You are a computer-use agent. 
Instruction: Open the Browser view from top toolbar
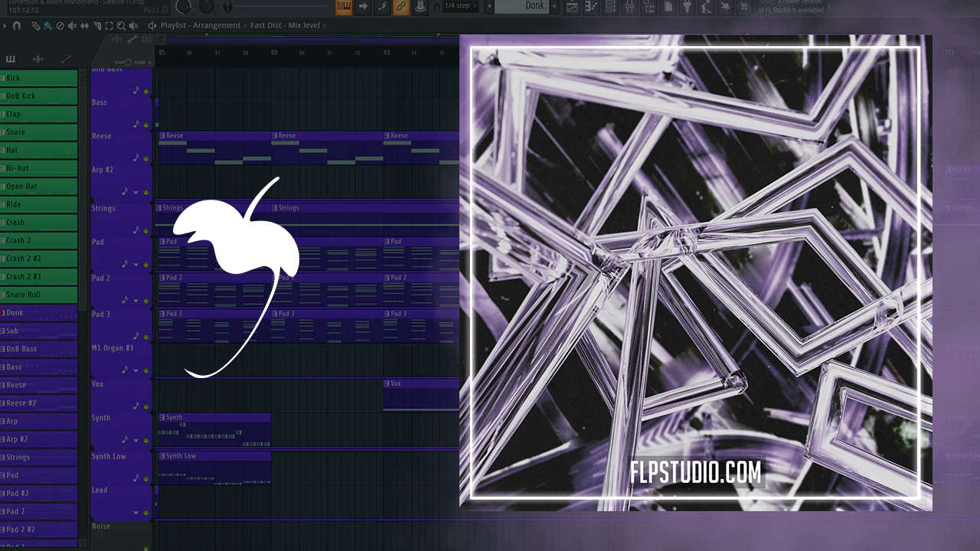pos(648,7)
